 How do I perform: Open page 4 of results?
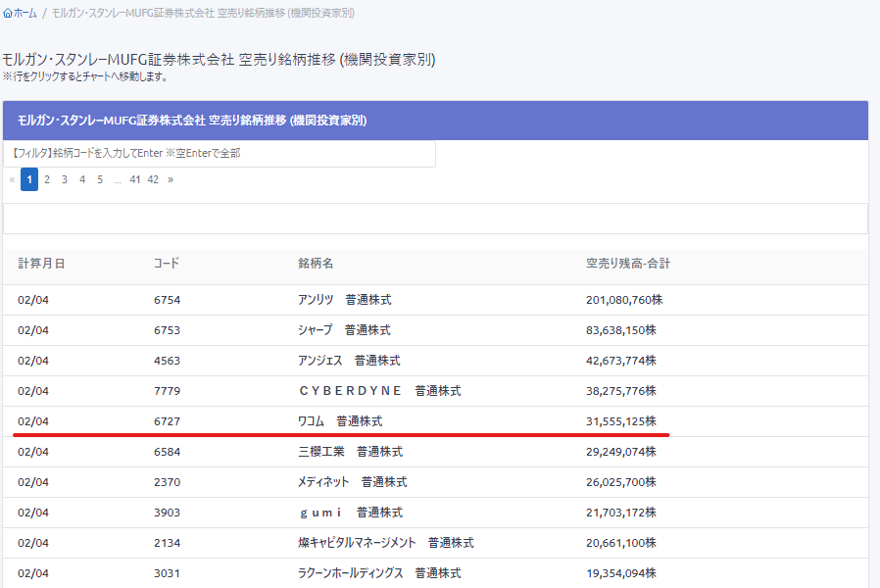[82, 179]
